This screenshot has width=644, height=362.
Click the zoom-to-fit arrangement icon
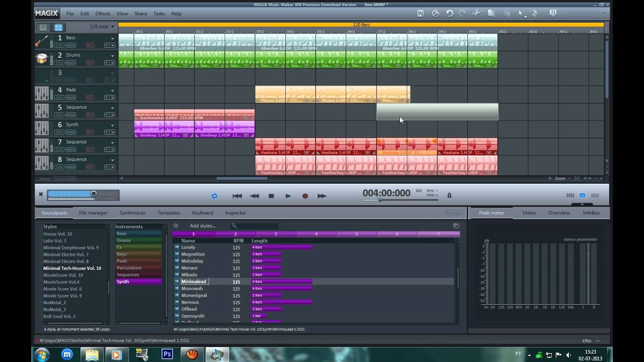point(577,178)
